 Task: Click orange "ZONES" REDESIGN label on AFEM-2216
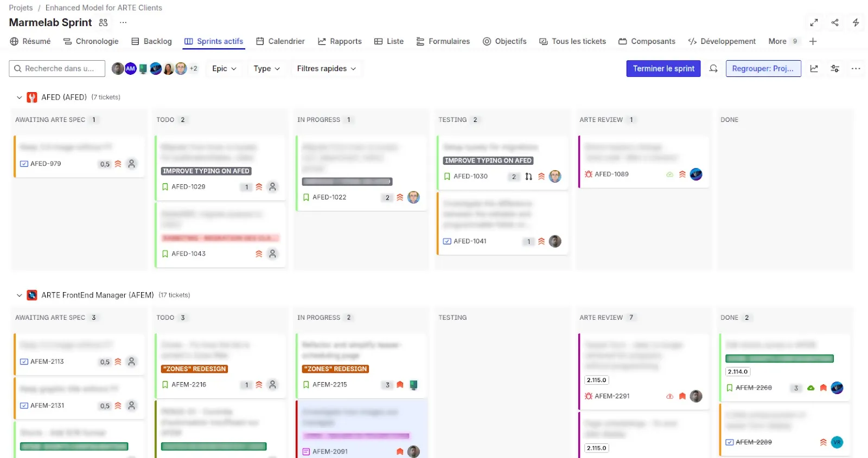tap(195, 369)
